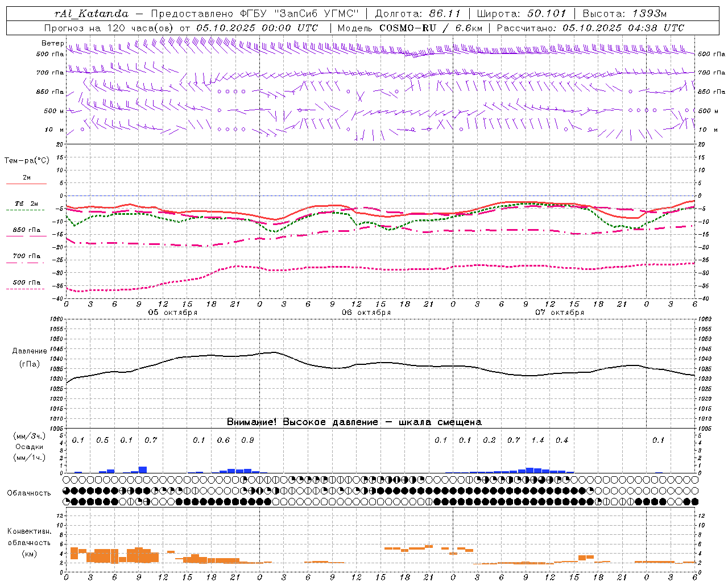
Task: Click the Конвективн. облачность (км) panel label
Action: (x=29, y=542)
